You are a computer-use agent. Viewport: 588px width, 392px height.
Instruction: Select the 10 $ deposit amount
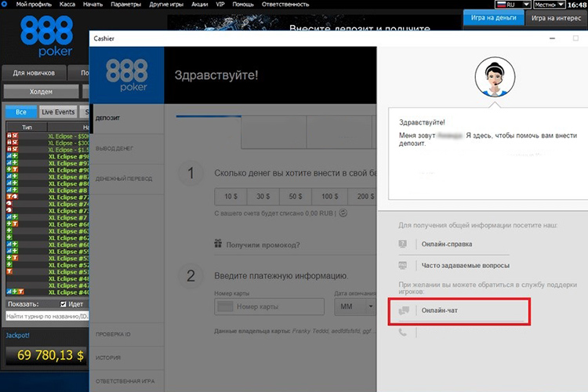coord(230,196)
